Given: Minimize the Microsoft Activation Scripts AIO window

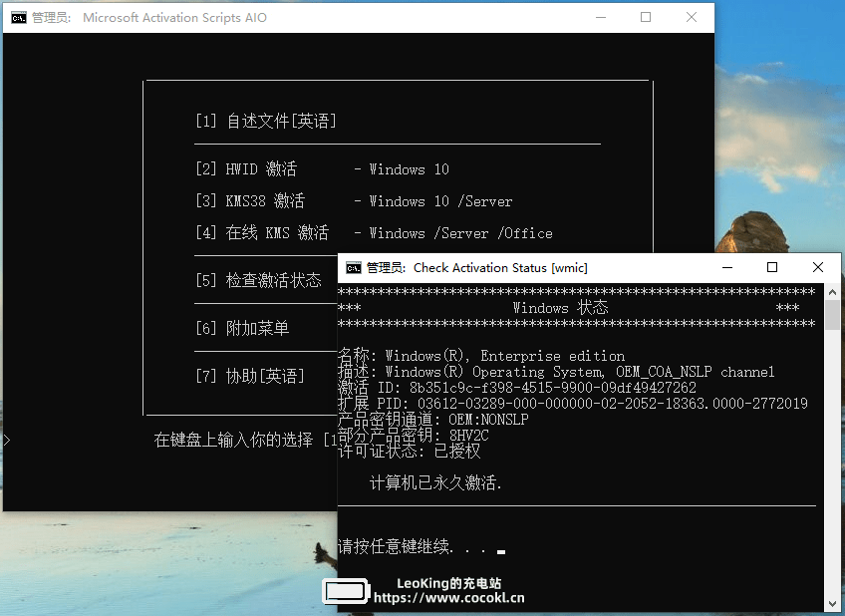Looking at the screenshot, I should (x=601, y=17).
